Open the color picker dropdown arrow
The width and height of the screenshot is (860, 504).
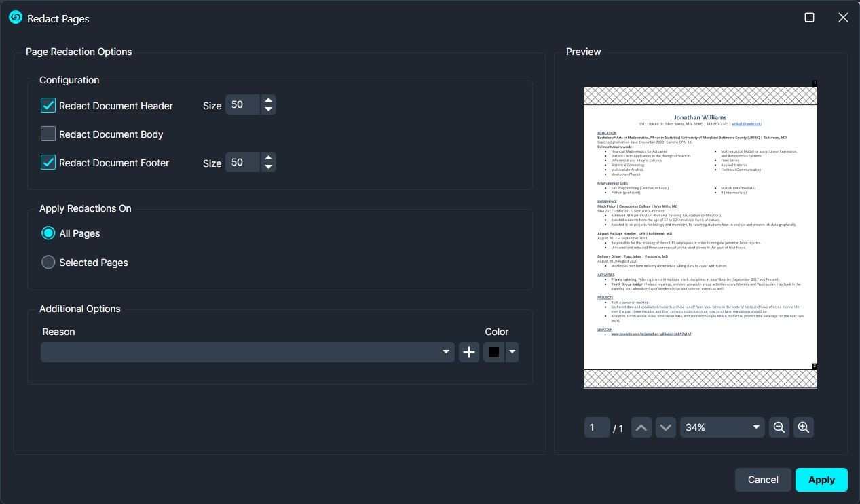512,352
